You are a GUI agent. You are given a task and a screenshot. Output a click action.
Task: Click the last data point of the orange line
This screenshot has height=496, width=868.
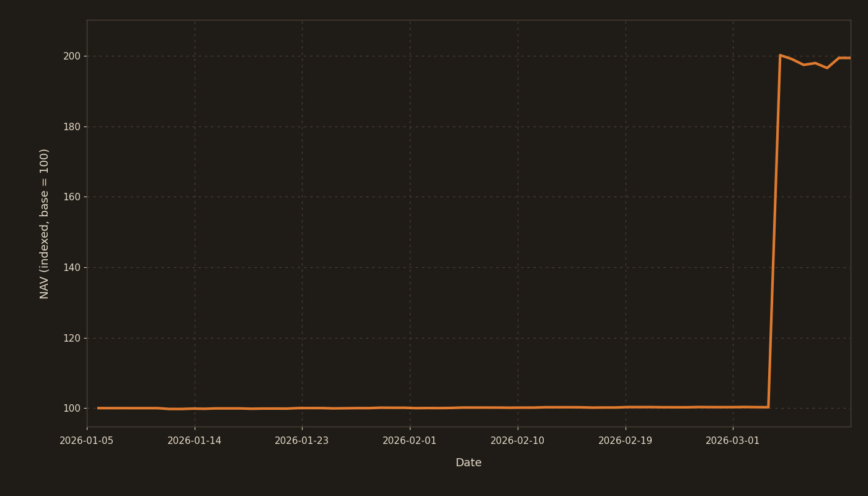[849, 58]
